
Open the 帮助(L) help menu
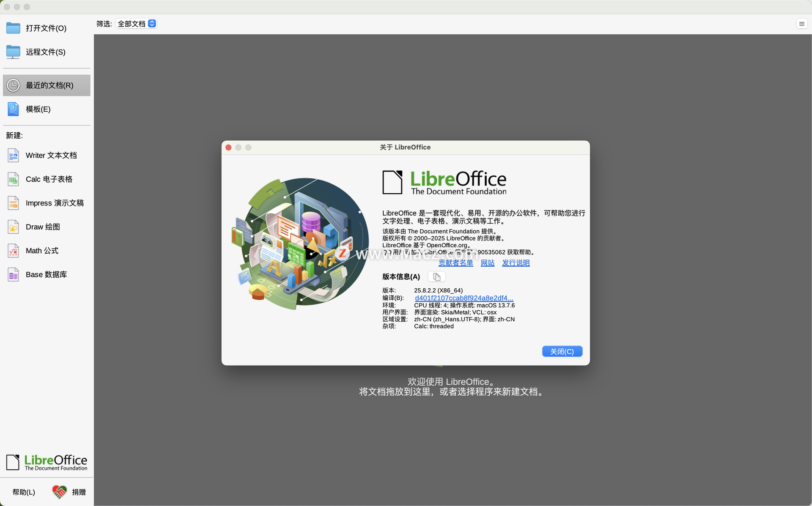24,492
